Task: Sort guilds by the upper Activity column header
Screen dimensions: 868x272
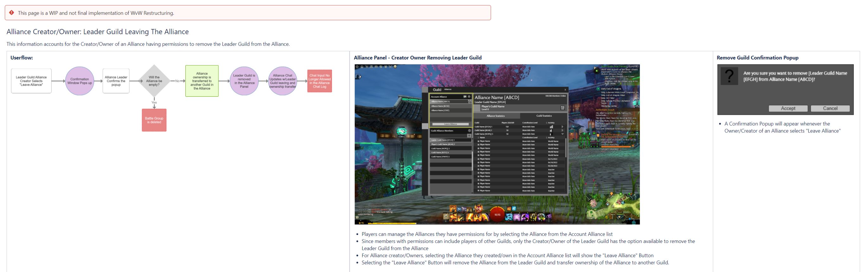Action: click(551, 123)
